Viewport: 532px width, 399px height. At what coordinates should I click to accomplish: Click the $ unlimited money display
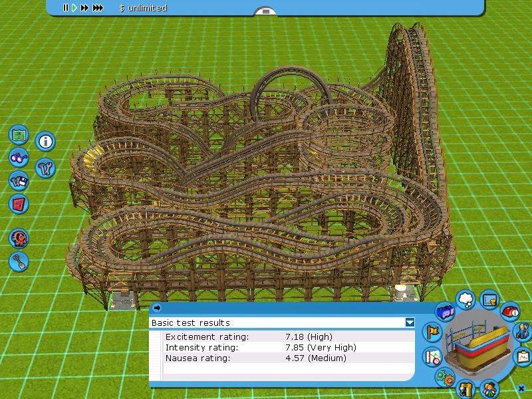[143, 8]
